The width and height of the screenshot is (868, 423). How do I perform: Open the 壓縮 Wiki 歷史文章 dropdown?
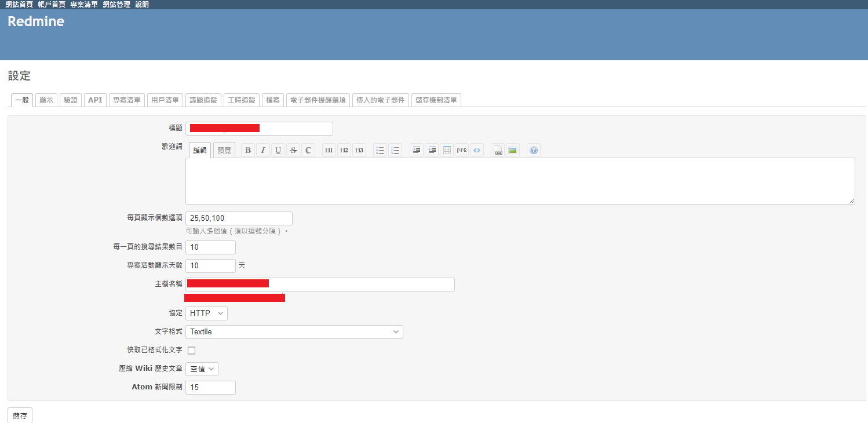click(202, 369)
